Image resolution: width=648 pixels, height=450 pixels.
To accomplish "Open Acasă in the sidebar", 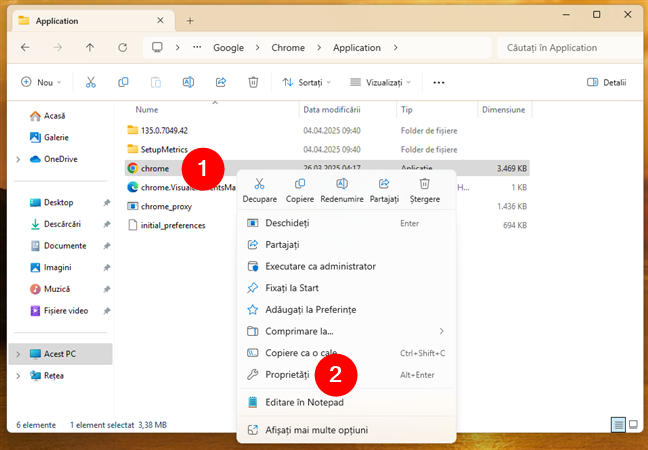I will point(55,116).
